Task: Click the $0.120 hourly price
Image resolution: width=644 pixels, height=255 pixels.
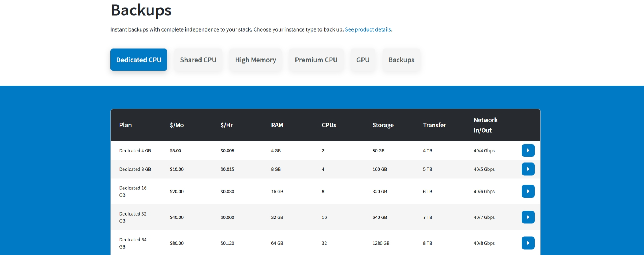Action: point(227,243)
